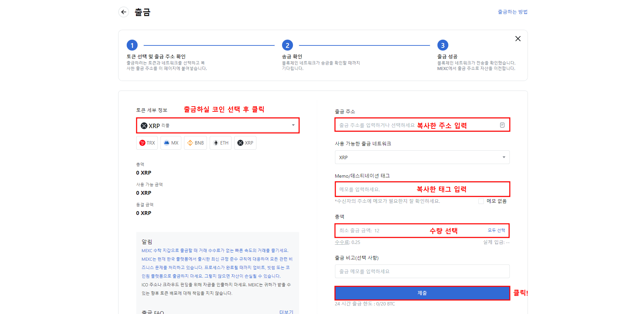The width and height of the screenshot is (644, 314).
Task: Select the TRX coin shortcut icon
Action: pyautogui.click(x=147, y=143)
